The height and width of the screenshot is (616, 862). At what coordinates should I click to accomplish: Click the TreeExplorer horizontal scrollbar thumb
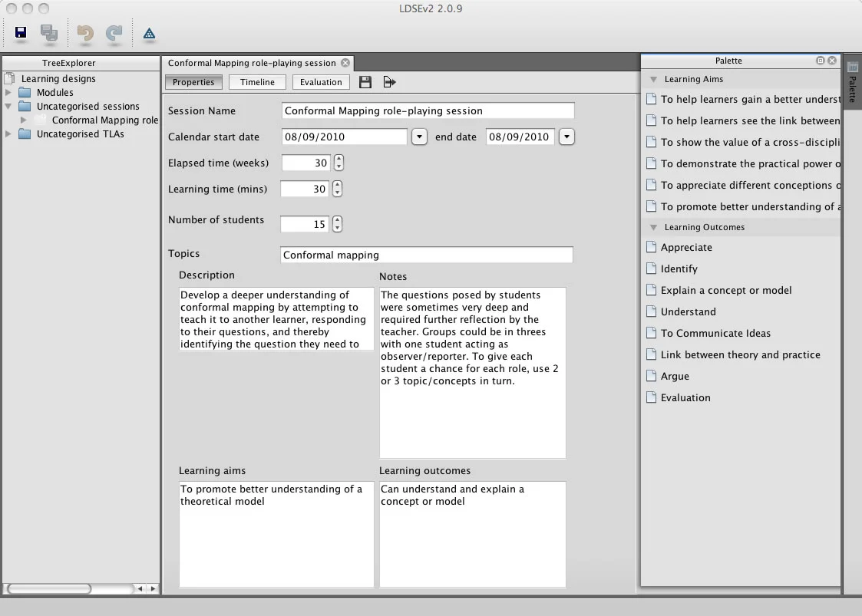point(49,588)
